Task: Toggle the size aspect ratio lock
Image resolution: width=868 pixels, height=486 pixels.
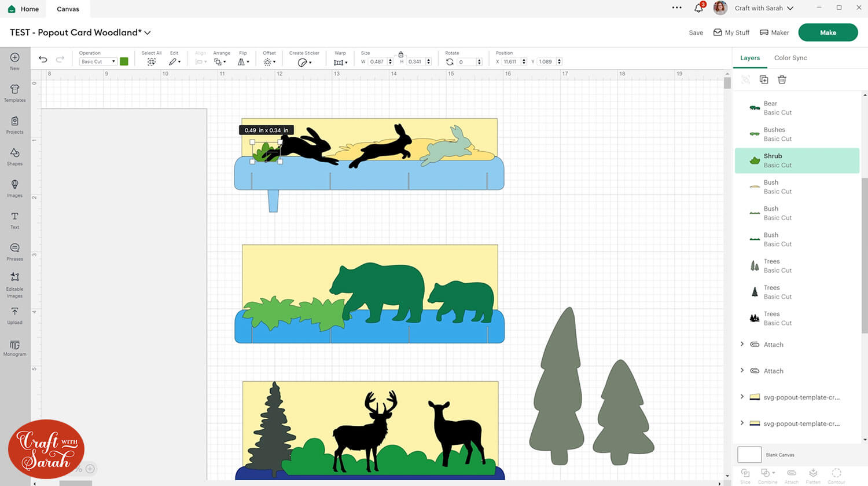Action: [400, 54]
